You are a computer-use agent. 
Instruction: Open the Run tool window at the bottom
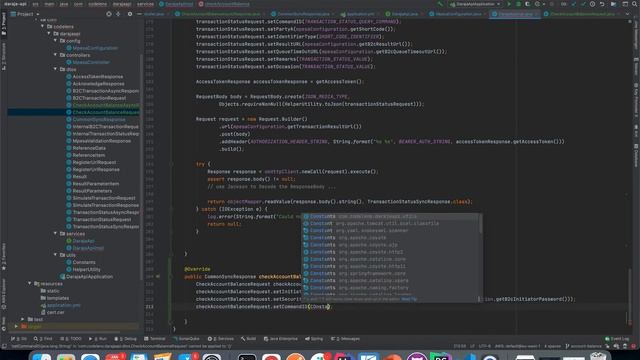click(98, 339)
